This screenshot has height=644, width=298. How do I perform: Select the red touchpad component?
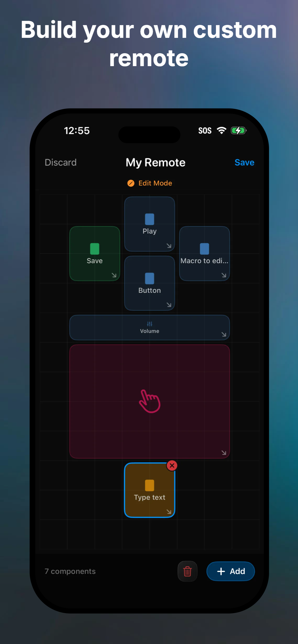(x=149, y=401)
